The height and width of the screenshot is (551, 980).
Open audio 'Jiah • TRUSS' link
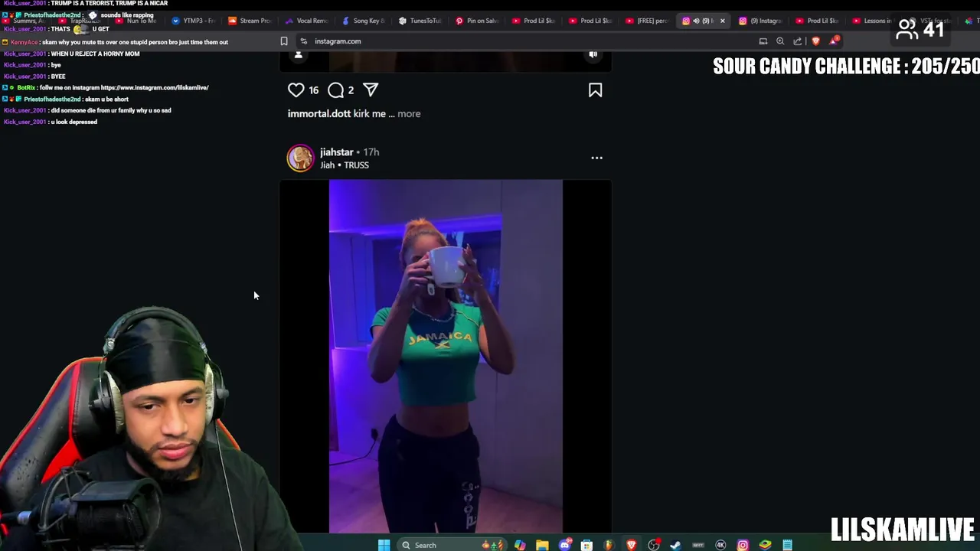(x=345, y=165)
